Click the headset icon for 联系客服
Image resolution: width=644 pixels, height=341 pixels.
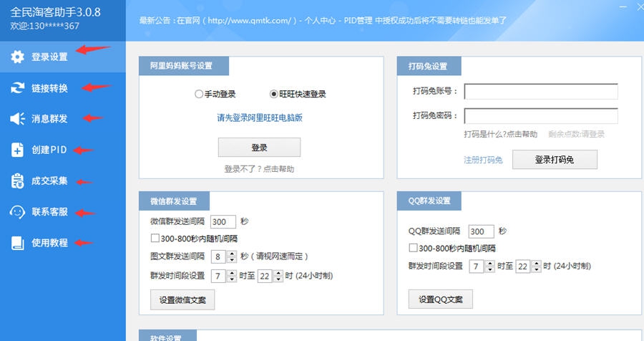tap(17, 212)
